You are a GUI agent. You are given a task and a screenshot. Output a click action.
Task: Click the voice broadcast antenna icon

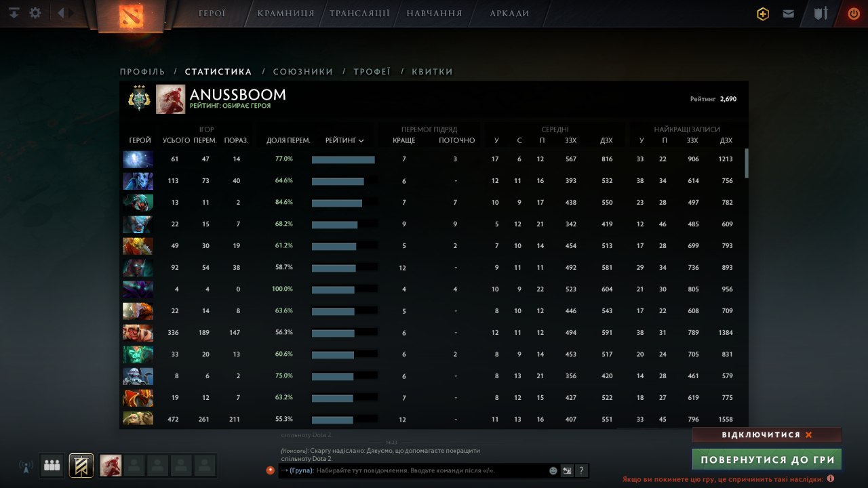pos(26,466)
